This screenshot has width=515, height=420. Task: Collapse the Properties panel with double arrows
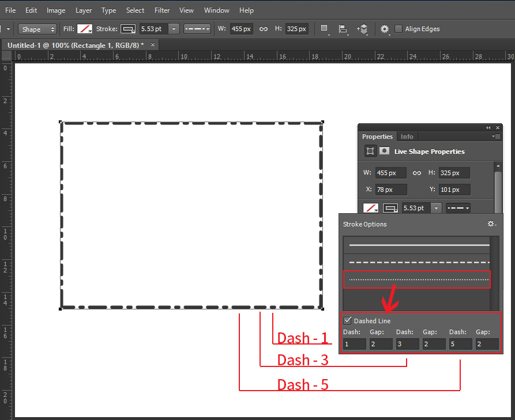[x=488, y=128]
